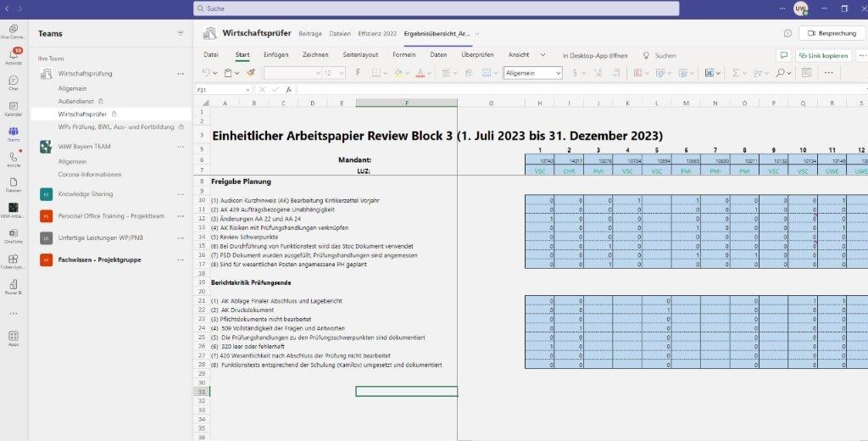Viewport: 868px width, 441px height.
Task: Open the fill color dropdown arrow
Action: coord(407,73)
